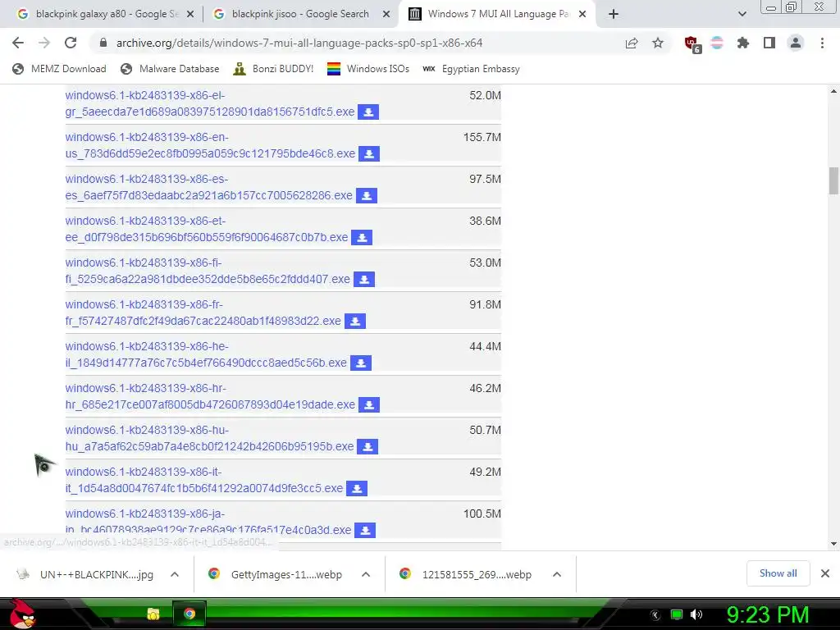The width and height of the screenshot is (840, 630).
Task: Open the x86-hr-hr exe file link
Action: point(210,396)
